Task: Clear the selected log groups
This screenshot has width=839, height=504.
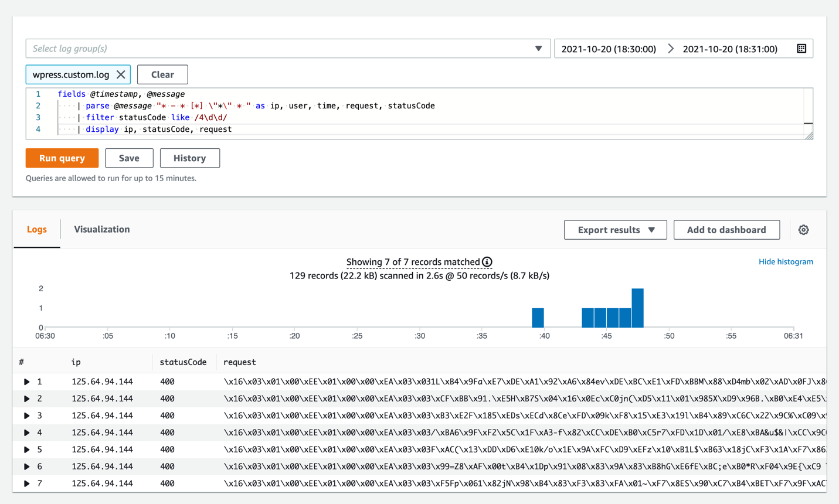Action: click(162, 74)
